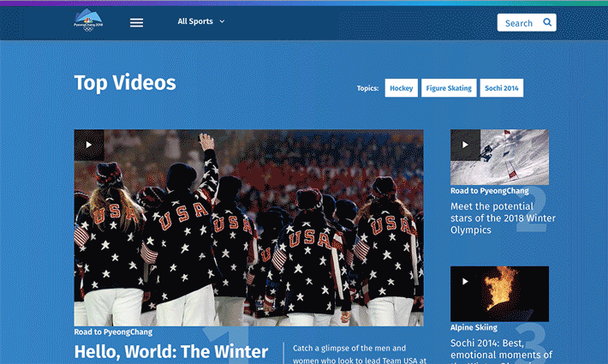608x364 pixels.
Task: Click the 'Catch a glimpse of the men' description
Action: (360, 354)
